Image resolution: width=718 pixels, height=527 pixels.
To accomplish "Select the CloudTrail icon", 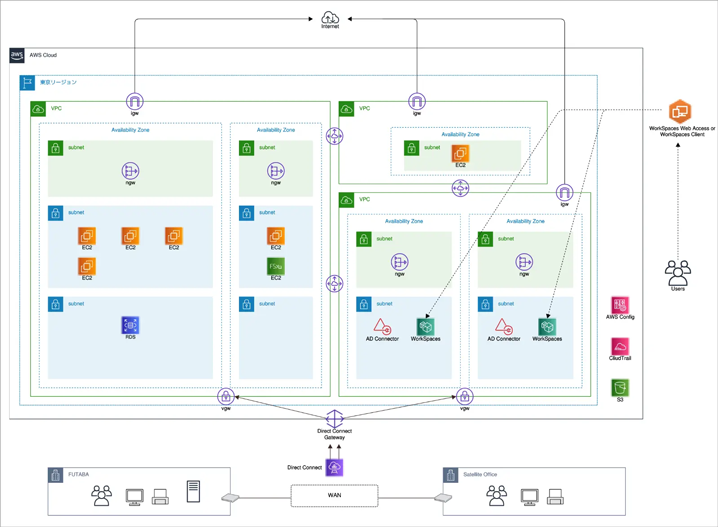I will tap(620, 346).
